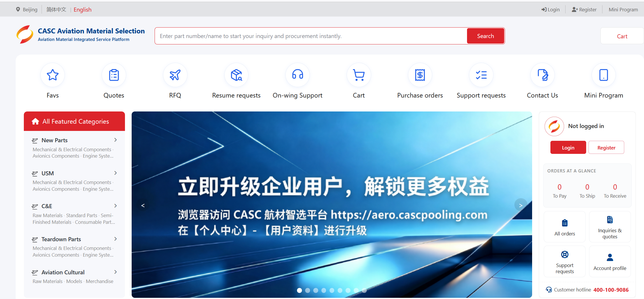This screenshot has width=644, height=299.
Task: Select the fifth banner carousel dot
Action: point(332,290)
